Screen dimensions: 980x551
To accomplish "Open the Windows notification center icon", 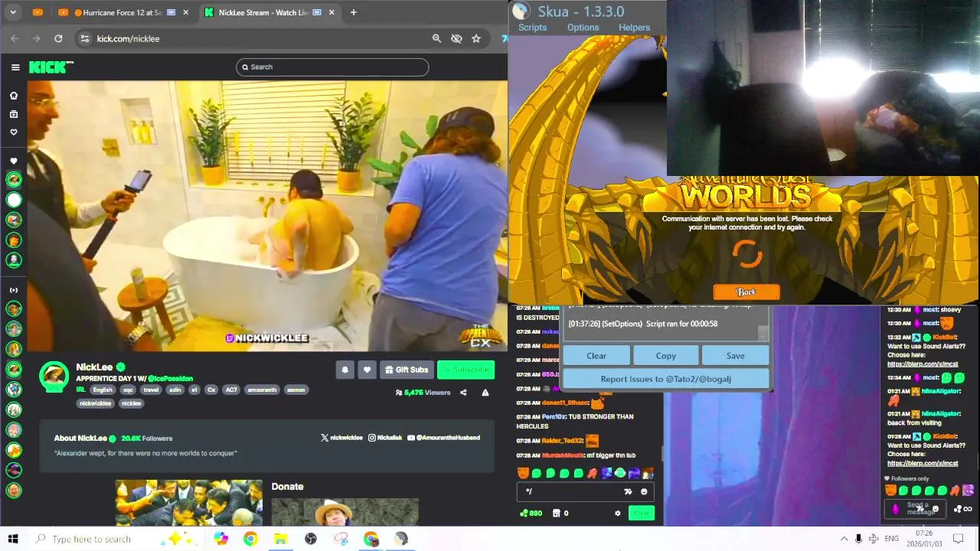I will tap(958, 539).
